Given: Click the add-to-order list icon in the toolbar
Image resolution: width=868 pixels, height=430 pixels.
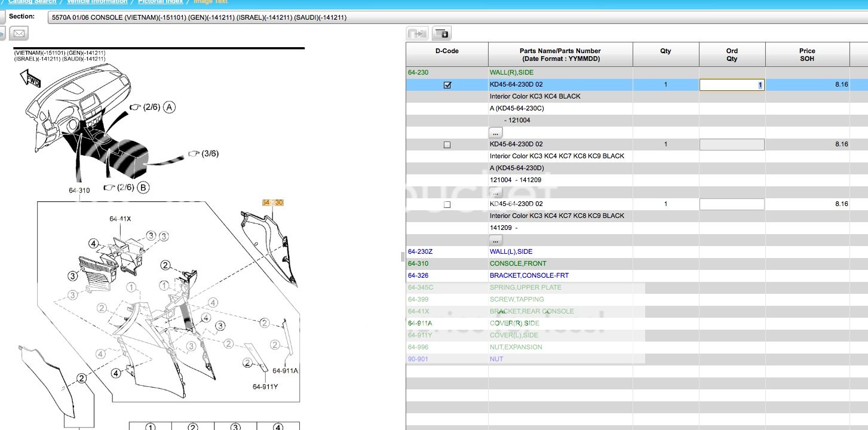Looking at the screenshot, I should pyautogui.click(x=441, y=33).
